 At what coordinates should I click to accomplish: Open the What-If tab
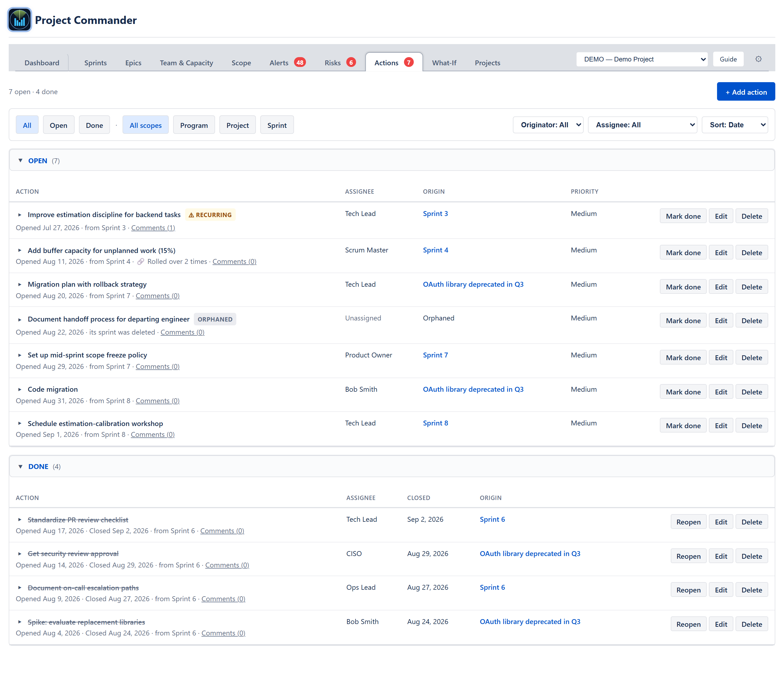[444, 63]
